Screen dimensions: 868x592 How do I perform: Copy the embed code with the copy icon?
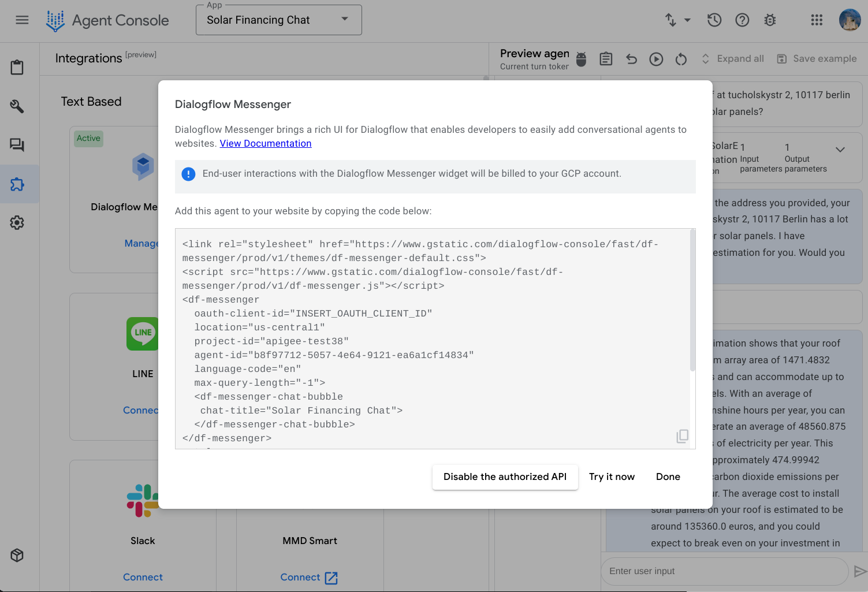point(682,436)
